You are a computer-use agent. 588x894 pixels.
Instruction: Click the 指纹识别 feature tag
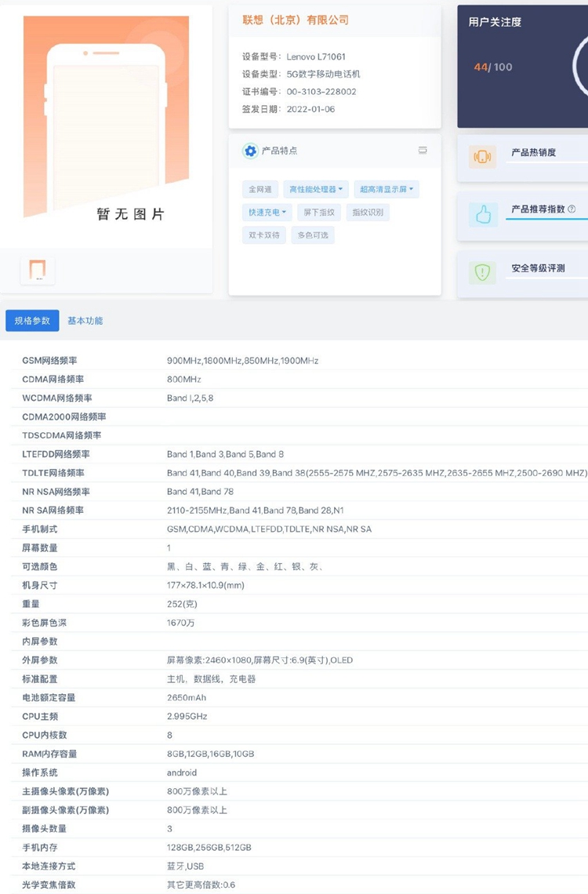(368, 212)
